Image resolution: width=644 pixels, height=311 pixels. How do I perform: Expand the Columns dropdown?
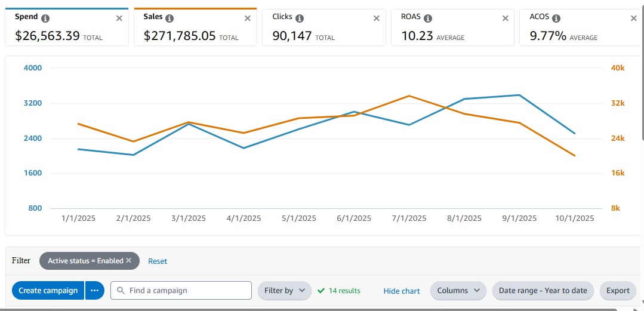458,291
